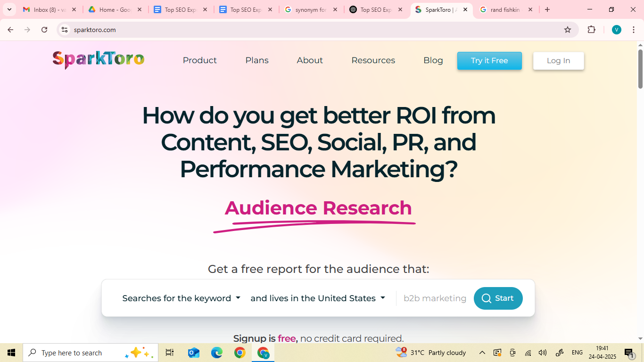Close the Google Drive Home tab

pos(140,9)
